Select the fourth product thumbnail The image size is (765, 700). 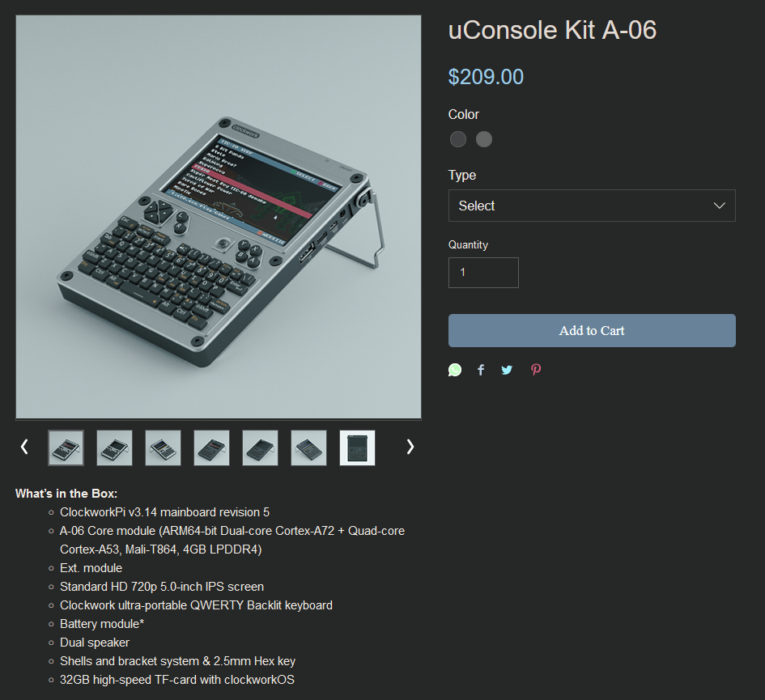pos(212,448)
